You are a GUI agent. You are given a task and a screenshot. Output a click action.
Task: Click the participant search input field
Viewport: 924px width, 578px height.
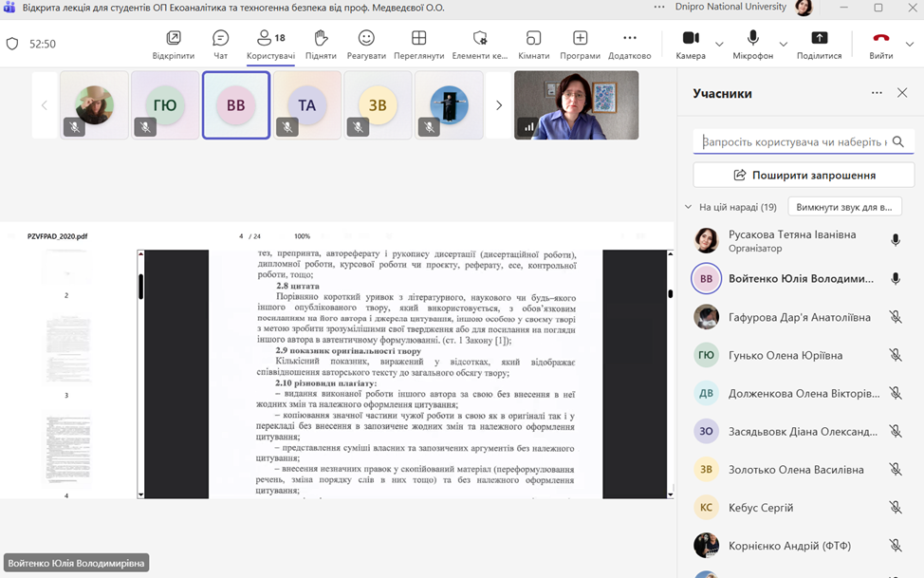click(793, 141)
